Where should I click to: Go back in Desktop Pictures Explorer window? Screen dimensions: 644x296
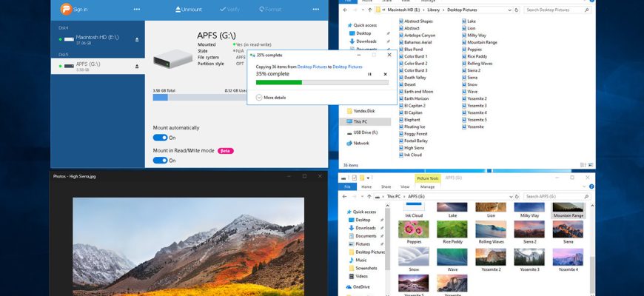coord(344,10)
